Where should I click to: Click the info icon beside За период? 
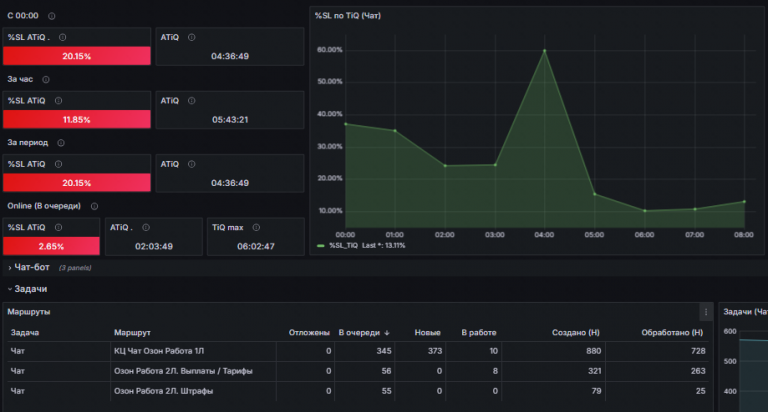(x=61, y=143)
